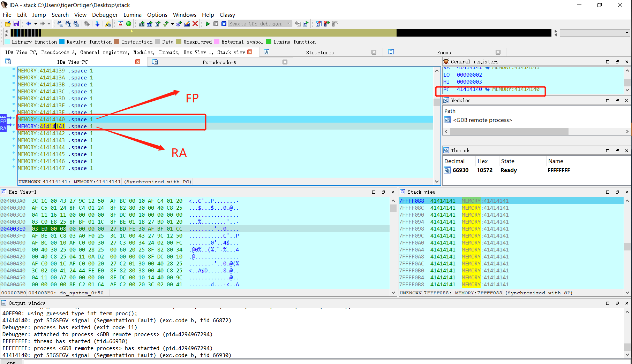
Task: Close the IDA View-PC tab
Action: point(138,62)
